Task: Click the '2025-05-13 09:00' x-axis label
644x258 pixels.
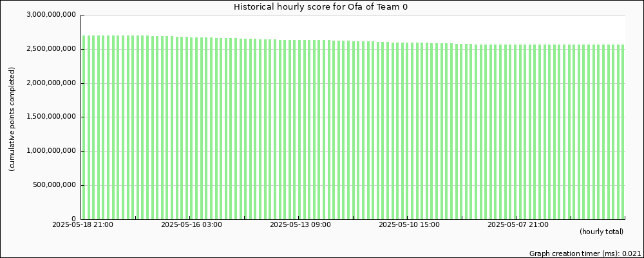Action: (x=300, y=224)
